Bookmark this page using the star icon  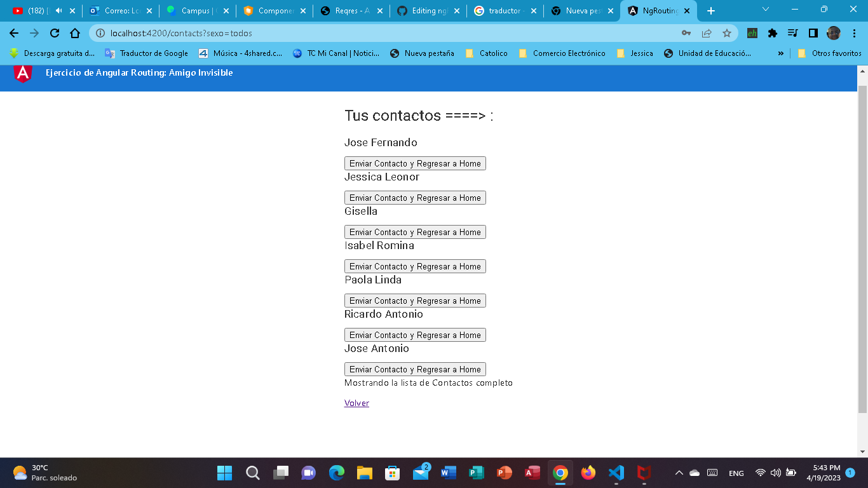tap(726, 32)
